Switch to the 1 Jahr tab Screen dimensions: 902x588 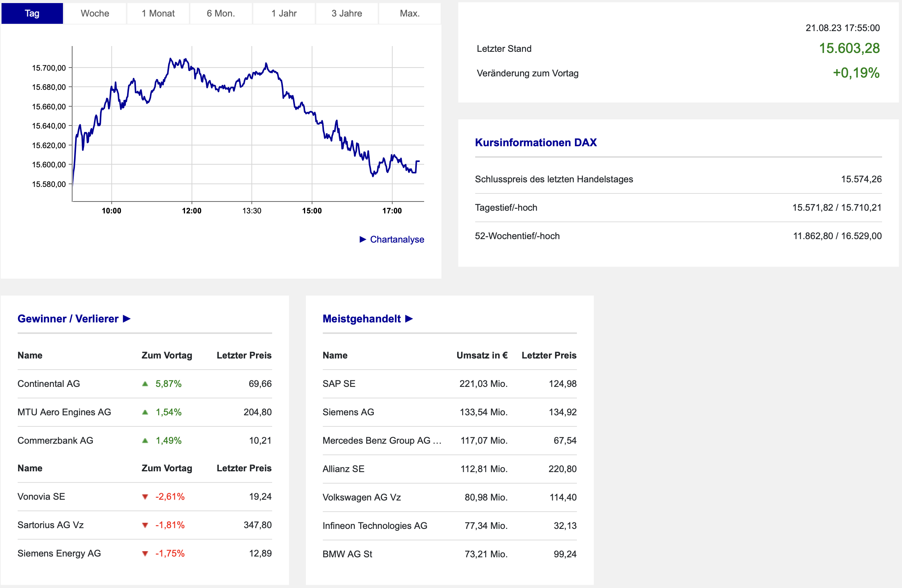click(x=284, y=13)
